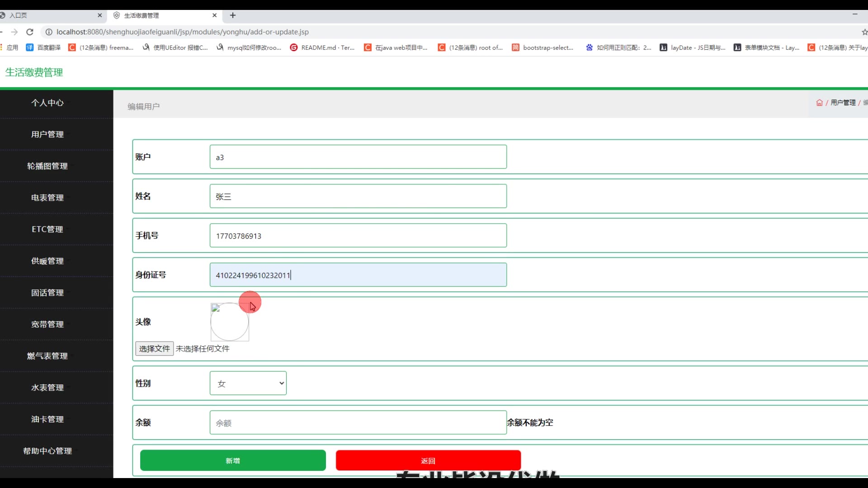Open the 性别 dropdown

[248, 383]
